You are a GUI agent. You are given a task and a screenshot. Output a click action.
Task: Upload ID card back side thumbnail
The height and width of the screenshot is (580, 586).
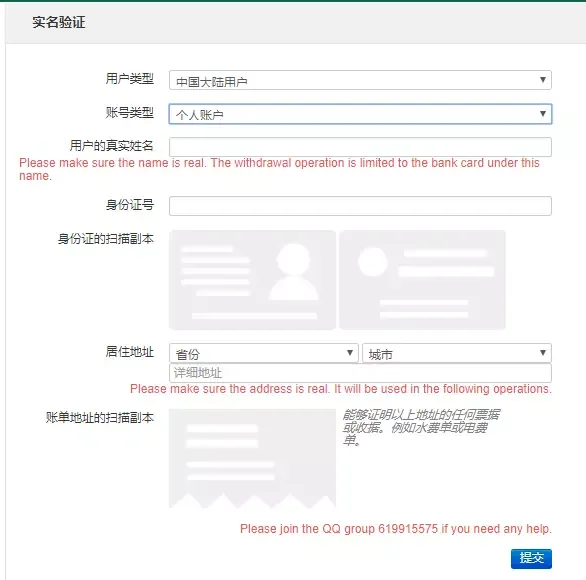(422, 280)
